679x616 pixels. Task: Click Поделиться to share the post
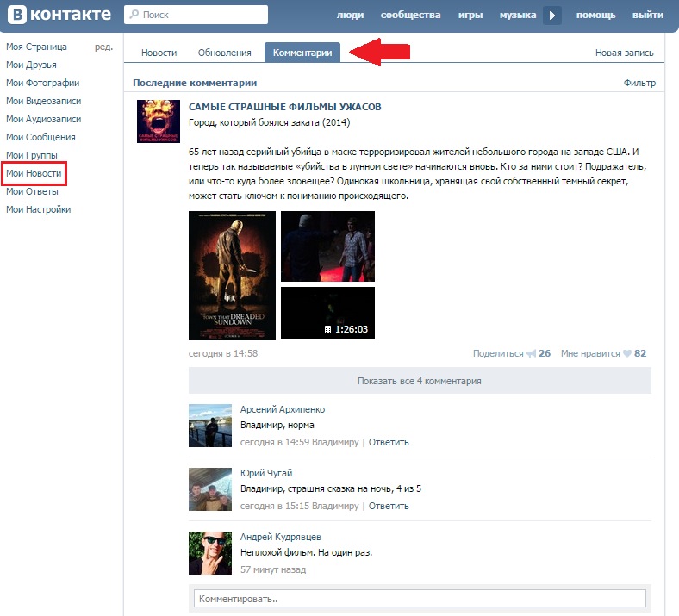point(498,353)
